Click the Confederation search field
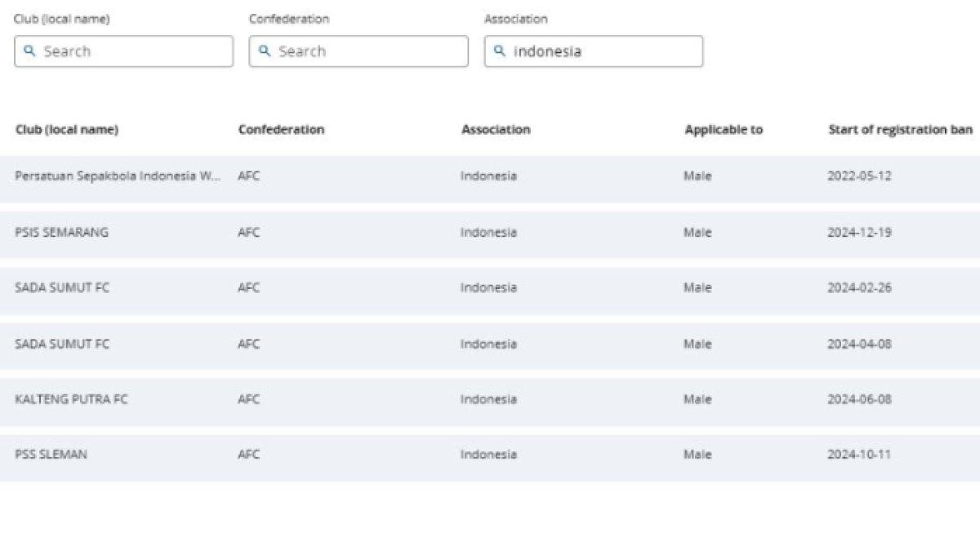980x551 pixels. [x=359, y=51]
